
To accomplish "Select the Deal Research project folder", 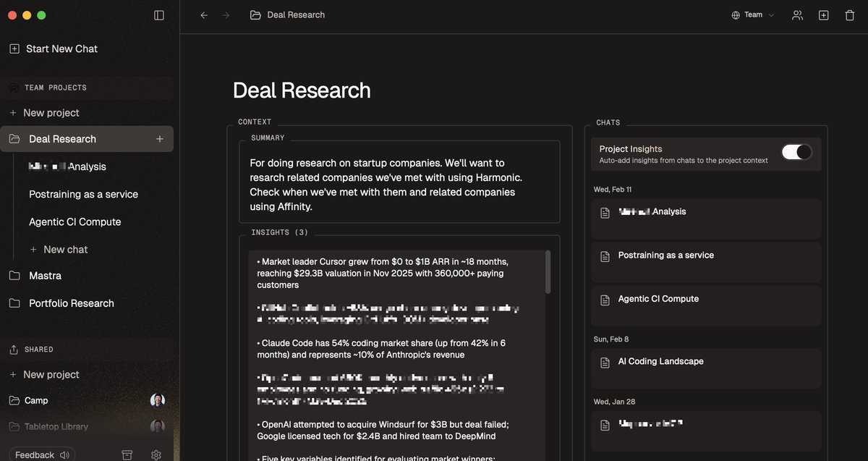I will point(87,139).
